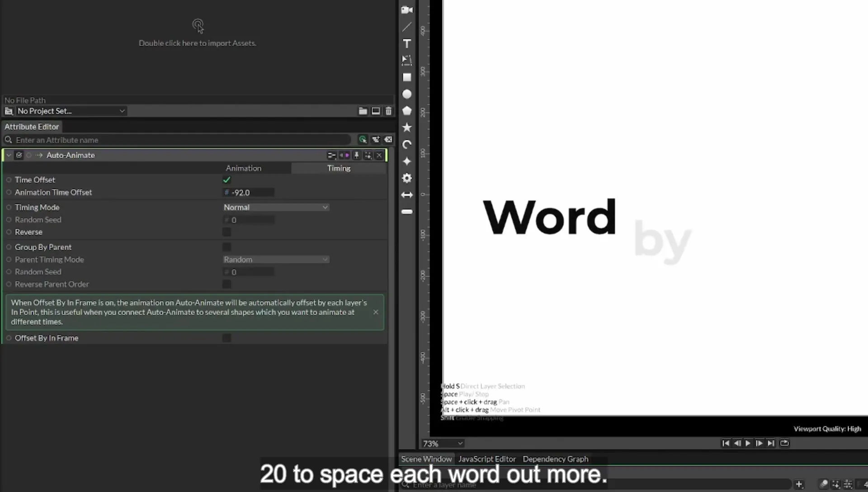The height and width of the screenshot is (492, 868).
Task: Click the Play button in playback controls
Action: tap(748, 443)
